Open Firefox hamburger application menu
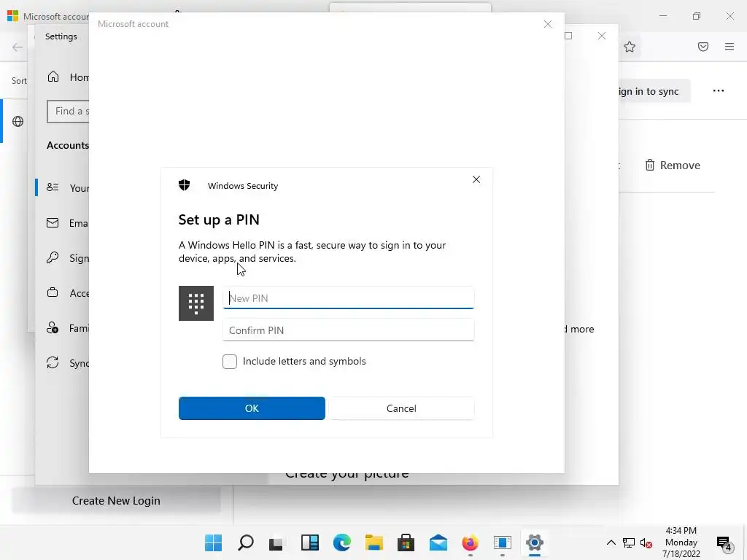Image resolution: width=747 pixels, height=560 pixels. pyautogui.click(x=729, y=47)
